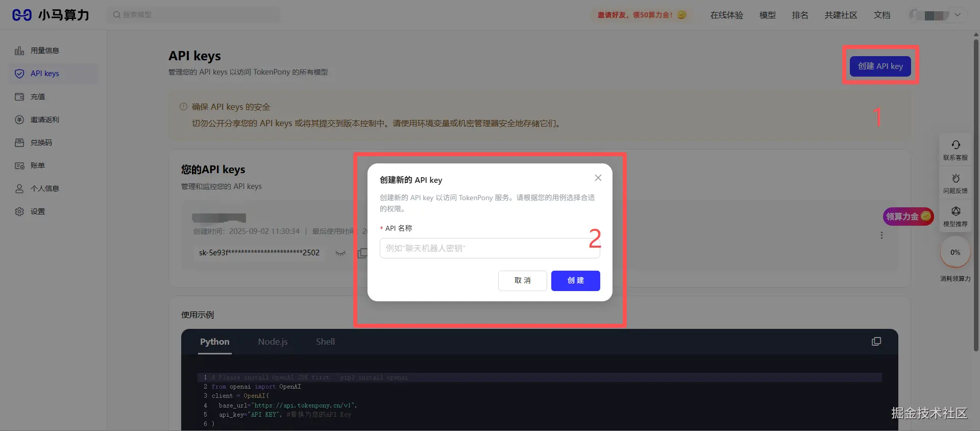Open 兑换码 from sidebar
The height and width of the screenshot is (431, 980).
pyautogui.click(x=53, y=142)
